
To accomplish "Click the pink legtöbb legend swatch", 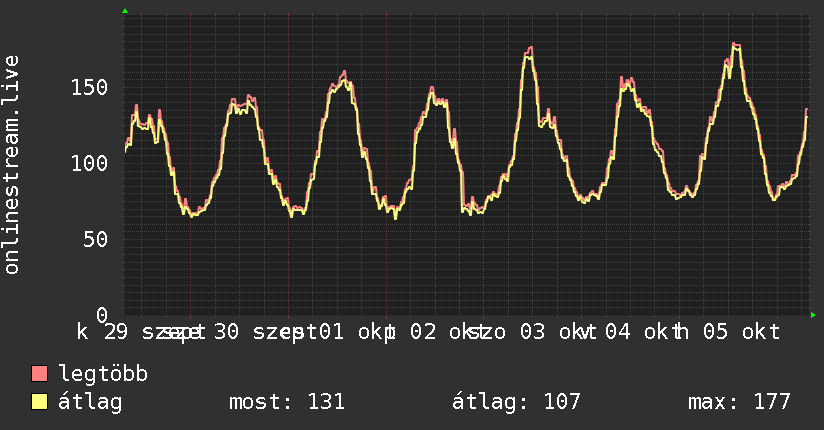I will click(39, 373).
